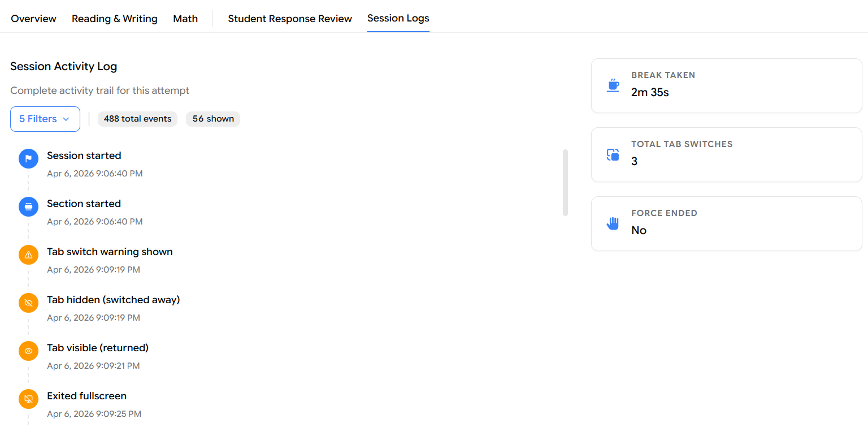Screen dimensions: 868x427
Task: Click the Tab visible eye icon
Action: click(x=28, y=351)
